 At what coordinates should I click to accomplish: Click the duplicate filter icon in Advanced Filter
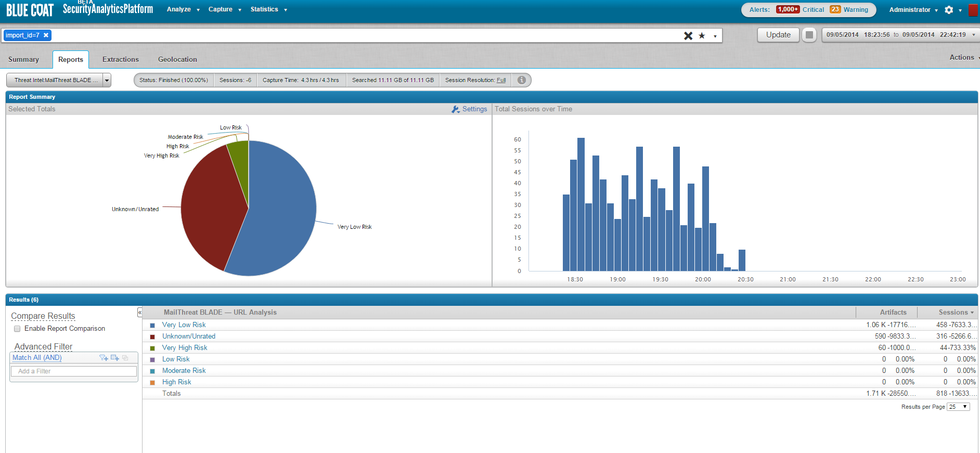(125, 358)
